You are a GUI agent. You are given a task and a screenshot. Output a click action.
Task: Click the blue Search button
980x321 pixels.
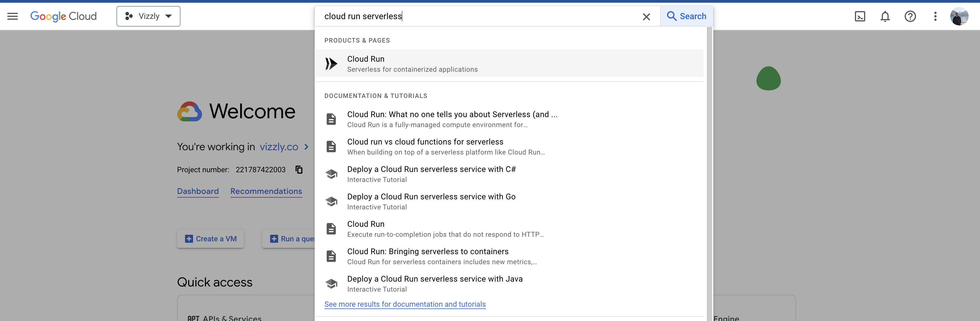click(x=686, y=16)
